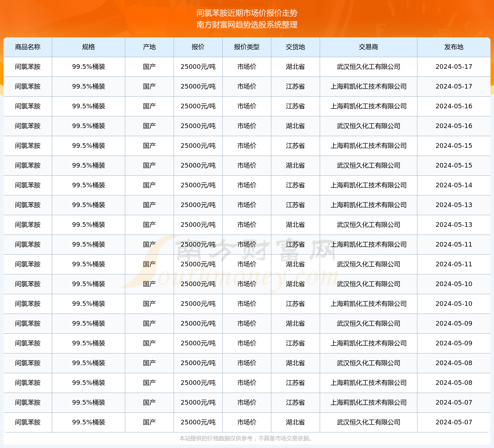Click 湖北省 in the 2024-05-17 row
494x448 pixels.
pyautogui.click(x=296, y=67)
